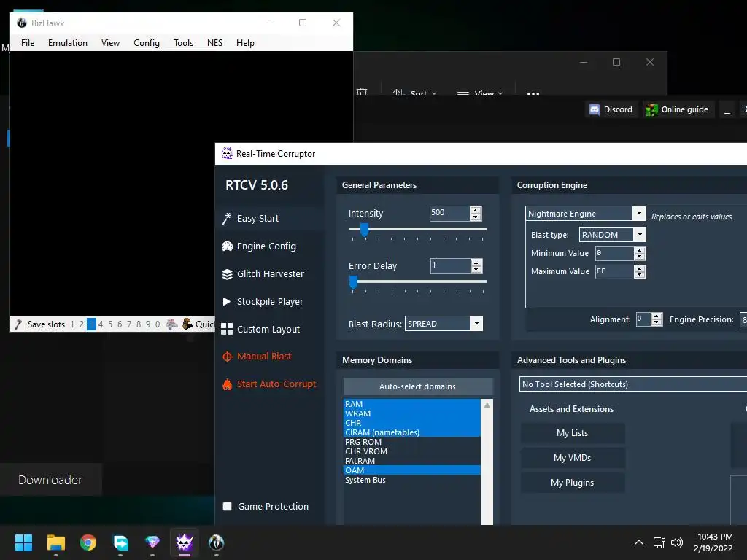Open Easy Start wand icon
Image resolution: width=747 pixels, height=560 pixels.
227,219
